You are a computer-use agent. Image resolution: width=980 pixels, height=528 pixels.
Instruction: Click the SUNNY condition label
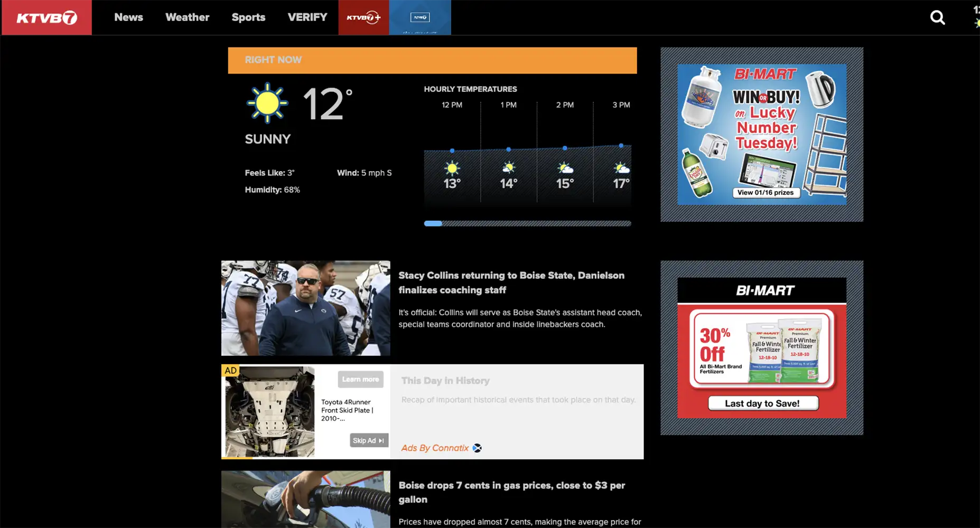pos(268,139)
